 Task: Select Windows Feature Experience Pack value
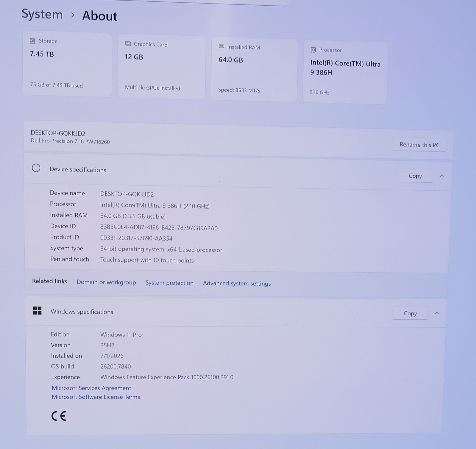pos(167,377)
